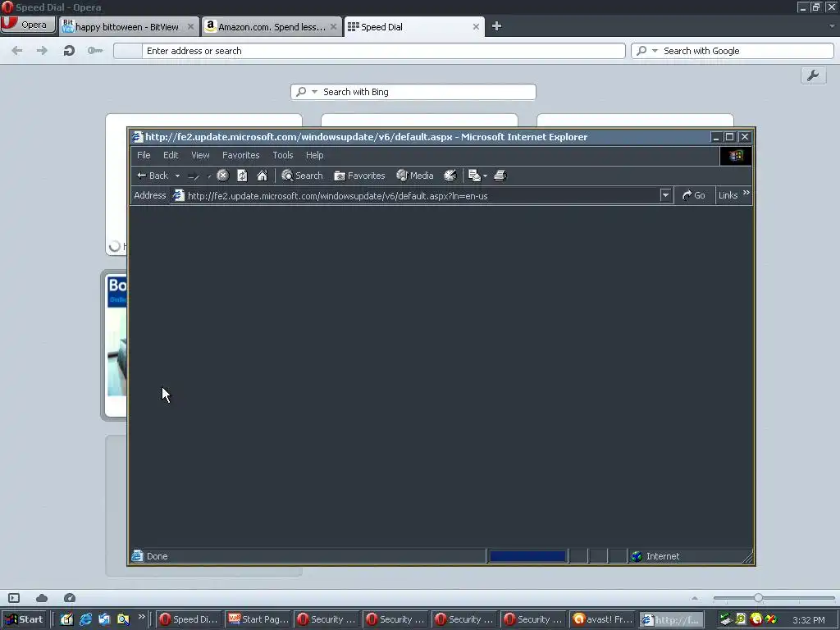Viewport: 840px width, 630px height.
Task: Click Opera's Forward navigation arrow
Action: coord(42,51)
